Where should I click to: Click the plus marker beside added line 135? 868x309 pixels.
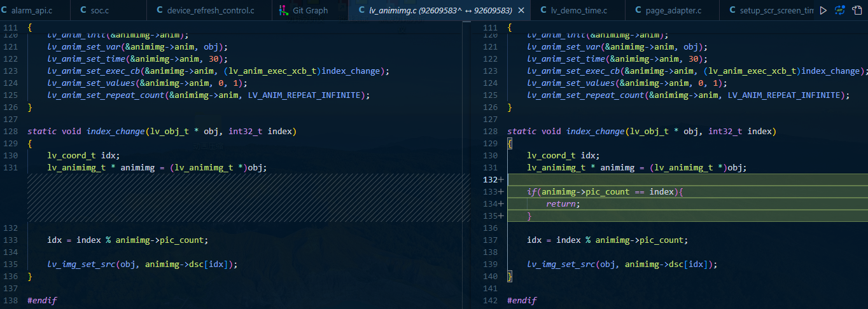(501, 216)
